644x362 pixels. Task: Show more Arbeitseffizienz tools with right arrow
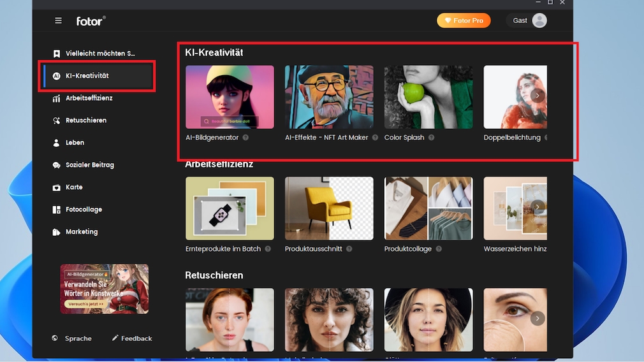pyautogui.click(x=538, y=207)
